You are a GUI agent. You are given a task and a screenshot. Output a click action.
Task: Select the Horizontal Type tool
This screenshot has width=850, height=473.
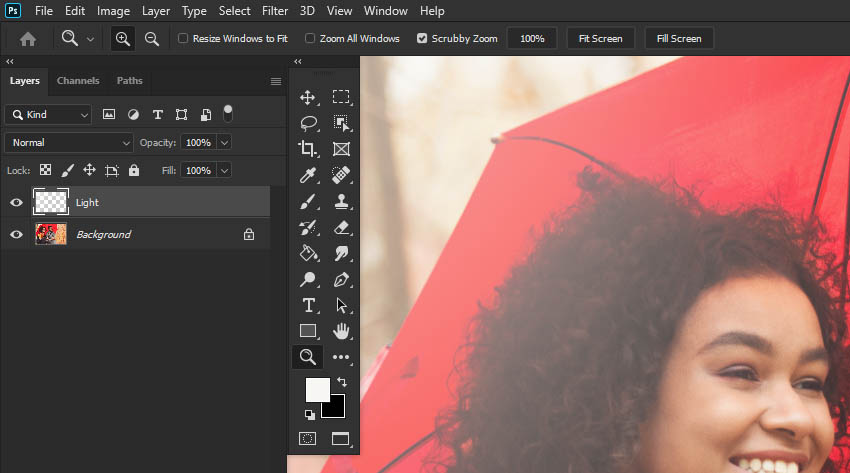(308, 305)
